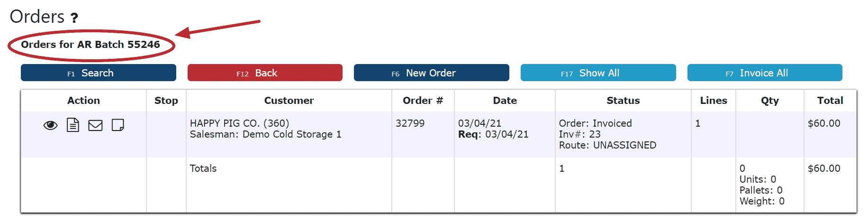This screenshot has width=868, height=223.
Task: Click the envelope email icon in Action column
Action: 96,125
